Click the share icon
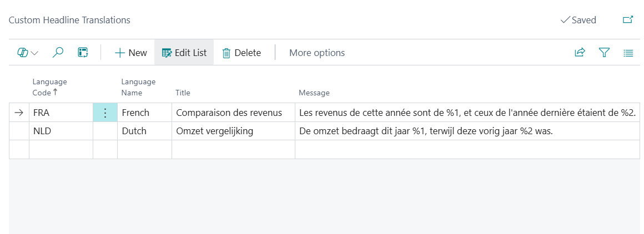The height and width of the screenshot is (234, 644). click(x=580, y=53)
